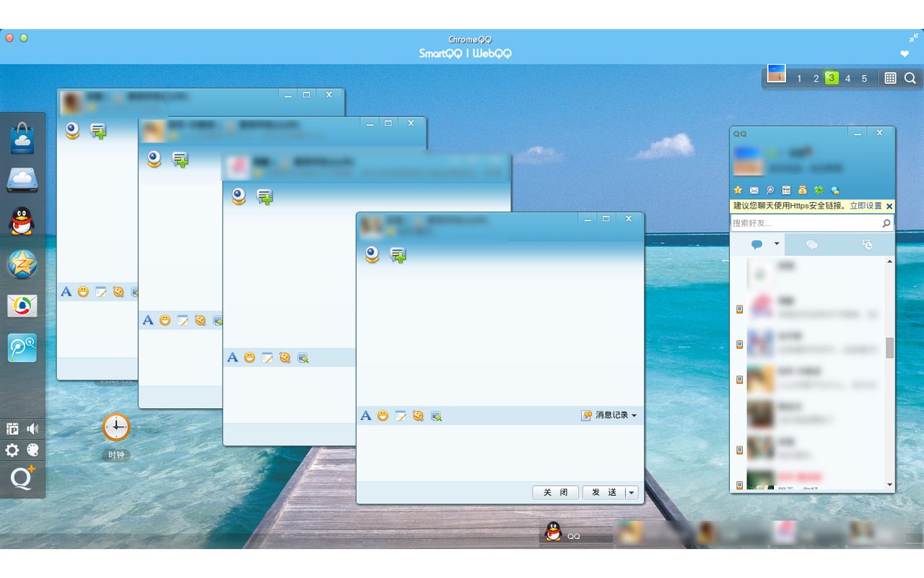Screen dimensions: 924x578
Task: Create discussion group in the third chat window
Action: click(x=265, y=196)
